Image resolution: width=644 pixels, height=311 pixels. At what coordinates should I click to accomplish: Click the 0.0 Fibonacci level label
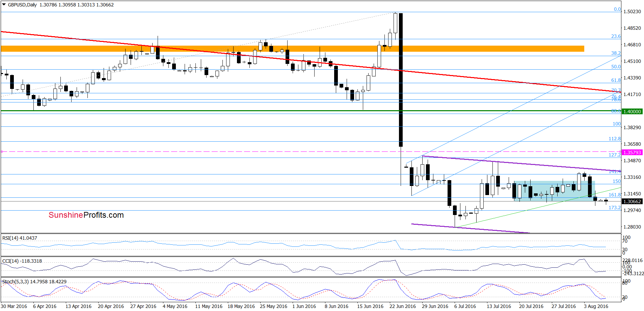(x=617, y=9)
